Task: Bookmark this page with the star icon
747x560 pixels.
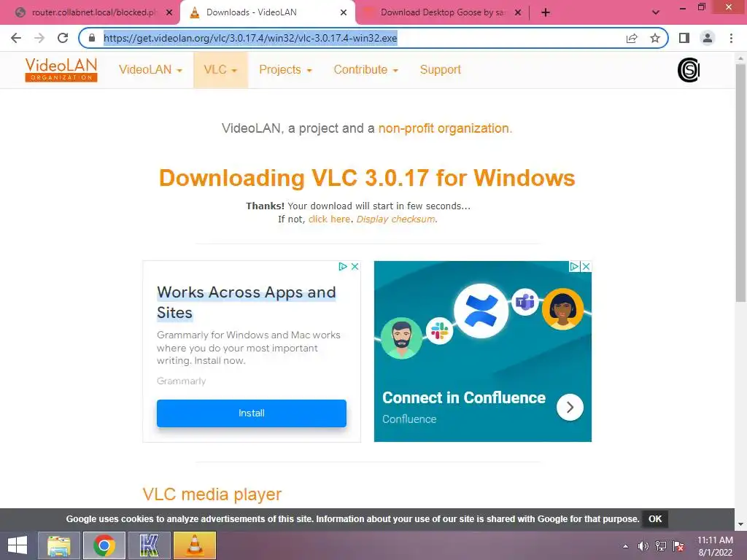Action: click(x=655, y=38)
